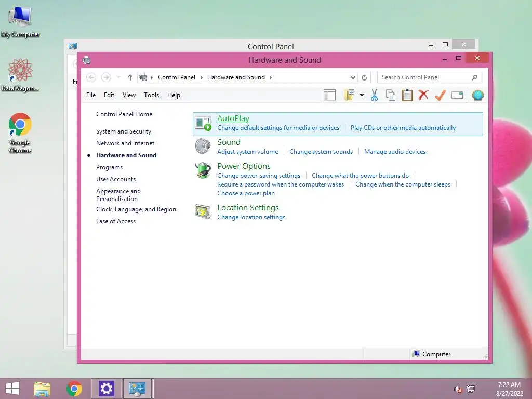This screenshot has height=399, width=532.
Task: Open Google Chrome desktop shortcut
Action: coord(20,133)
